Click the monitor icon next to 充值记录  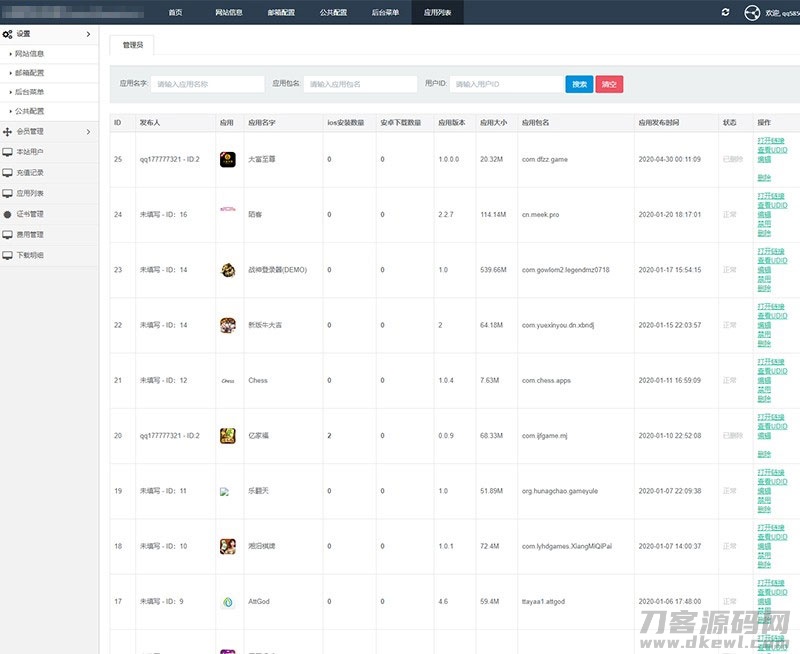[8, 172]
